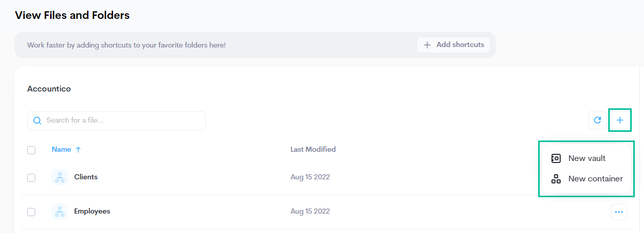Click the search magnifier icon
This screenshot has height=233, width=644.
(x=37, y=121)
